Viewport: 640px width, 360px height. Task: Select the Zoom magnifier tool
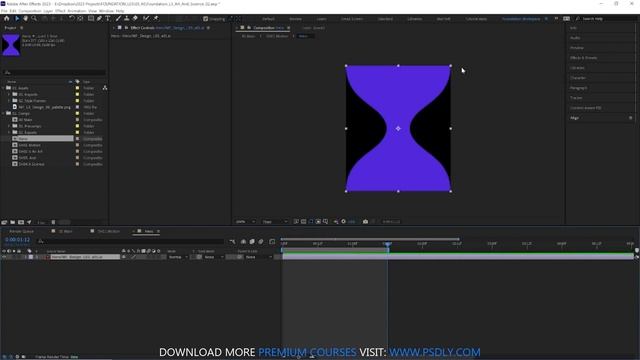tap(34, 18)
